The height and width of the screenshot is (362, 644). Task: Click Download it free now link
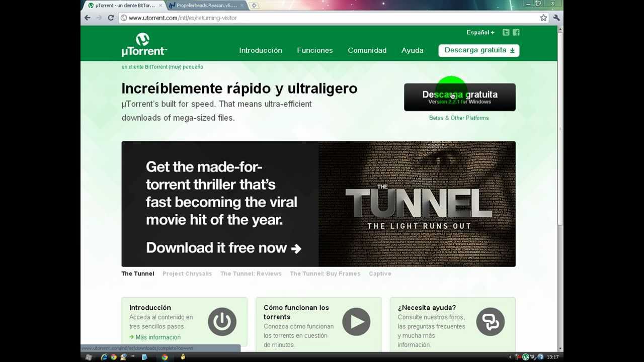point(223,248)
